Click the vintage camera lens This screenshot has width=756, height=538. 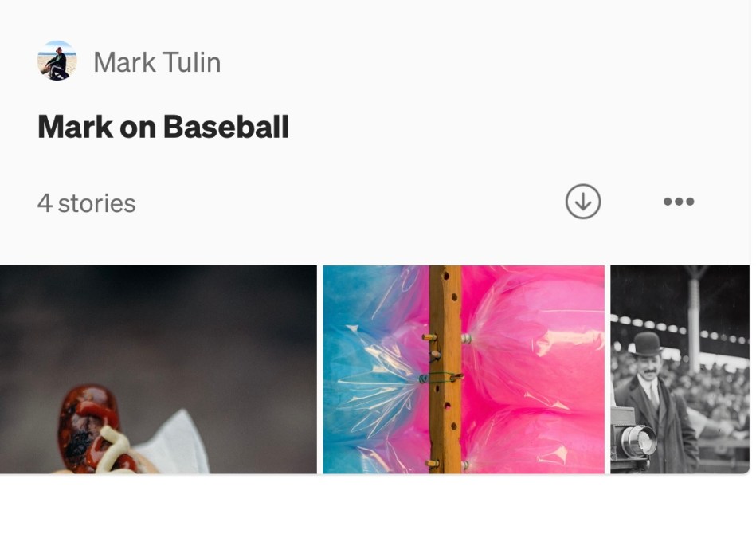(638, 441)
